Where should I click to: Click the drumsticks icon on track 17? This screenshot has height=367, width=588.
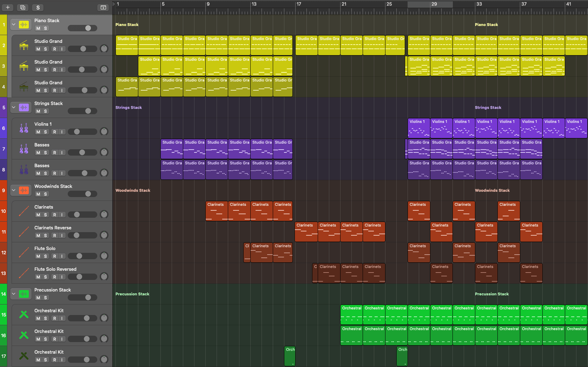click(24, 356)
